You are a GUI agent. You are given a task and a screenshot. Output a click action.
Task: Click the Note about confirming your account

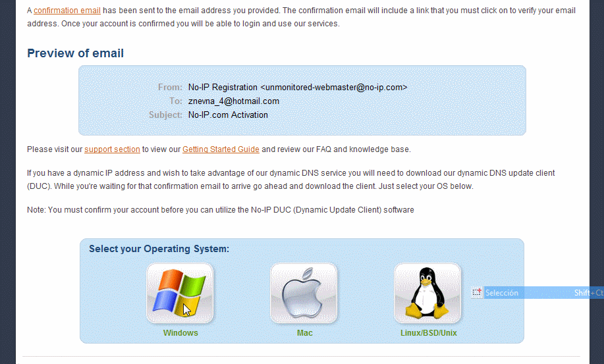[x=221, y=210]
